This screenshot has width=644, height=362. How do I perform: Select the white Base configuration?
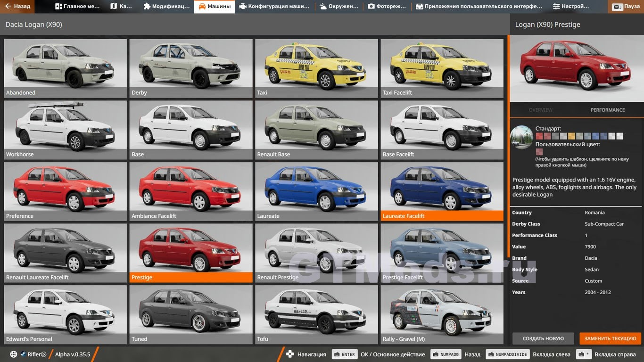pos(191,130)
